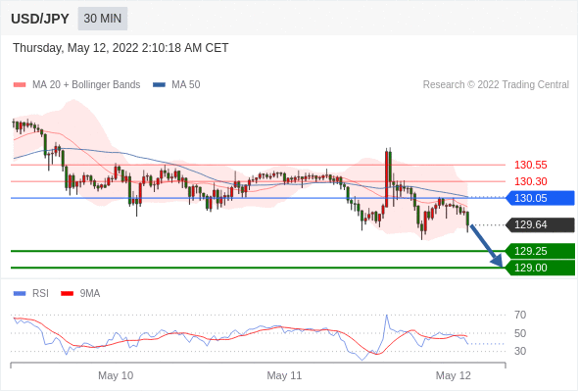
Task: Click the pink MA 20 legend swatch
Action: 20,85
